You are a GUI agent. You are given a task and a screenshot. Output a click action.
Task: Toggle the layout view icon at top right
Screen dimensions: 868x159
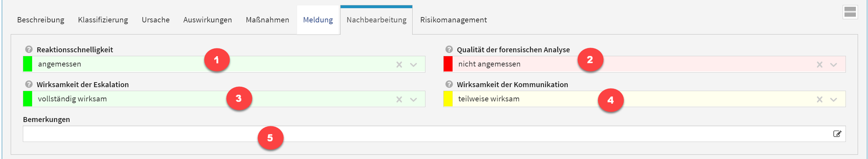pos(850,12)
